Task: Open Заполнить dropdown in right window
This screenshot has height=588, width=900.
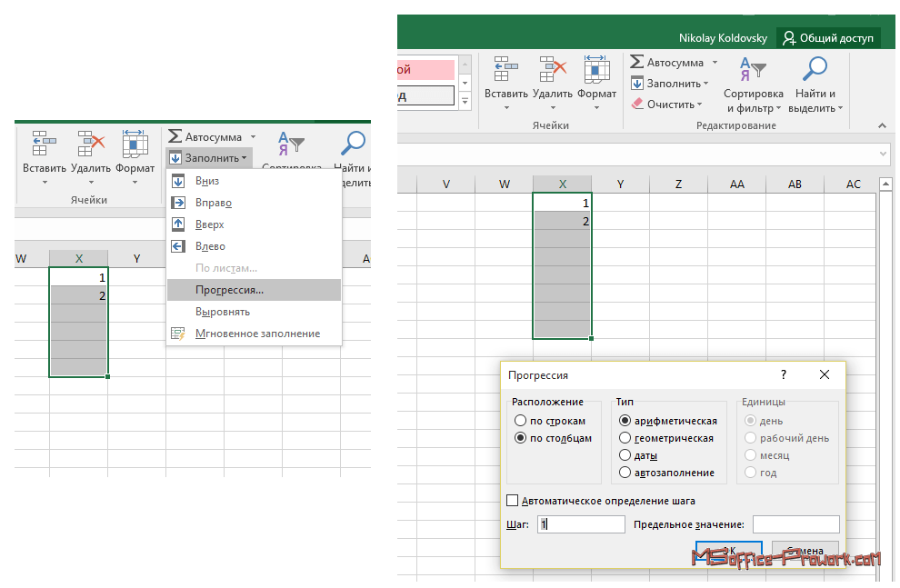Action: point(670,84)
